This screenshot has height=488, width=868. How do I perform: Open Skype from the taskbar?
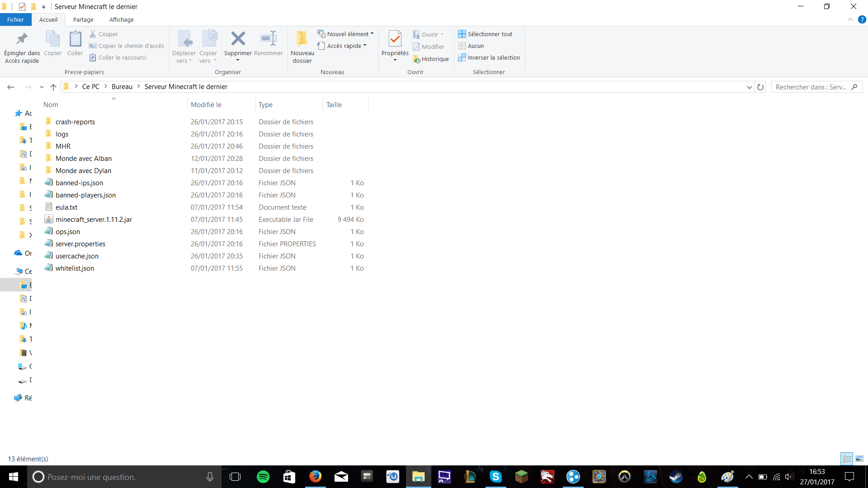[x=495, y=477]
